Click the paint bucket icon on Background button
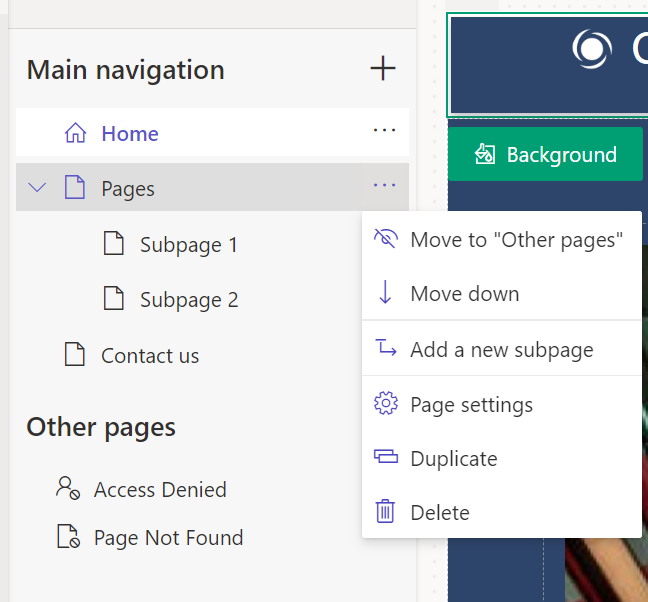Image resolution: width=648 pixels, height=602 pixels. click(x=484, y=154)
